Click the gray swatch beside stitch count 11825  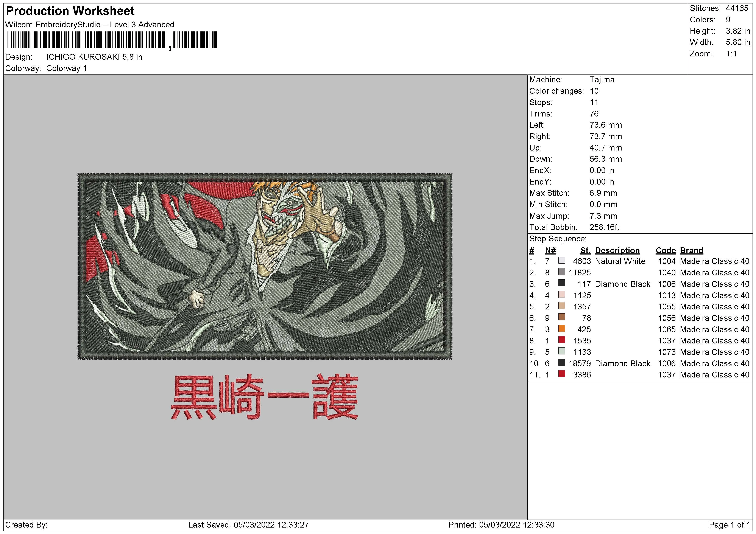tap(562, 272)
